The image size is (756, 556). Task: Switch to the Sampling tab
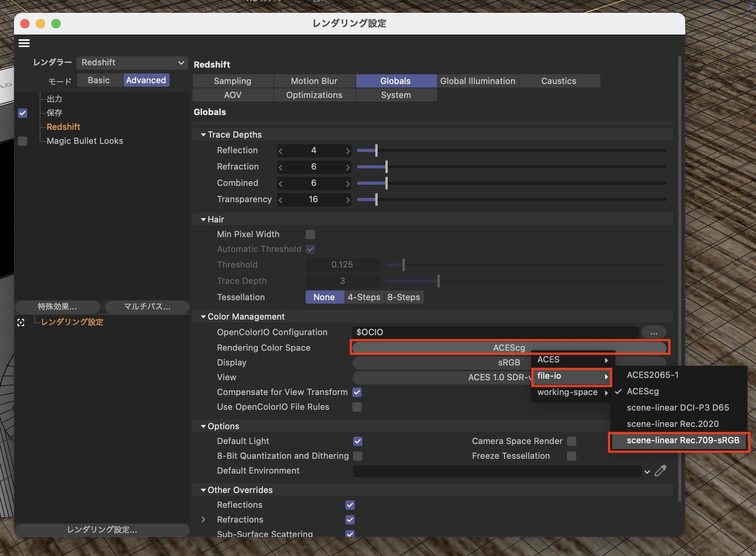coord(233,81)
